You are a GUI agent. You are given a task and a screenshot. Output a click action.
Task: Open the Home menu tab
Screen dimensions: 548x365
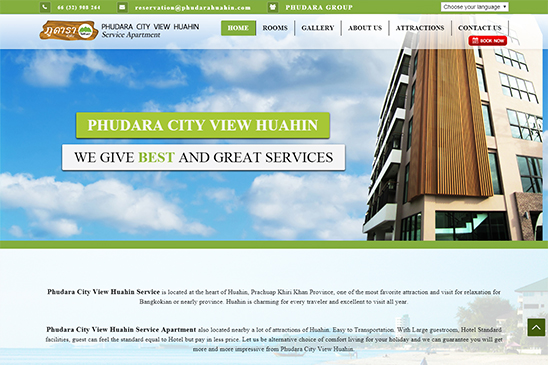(238, 28)
